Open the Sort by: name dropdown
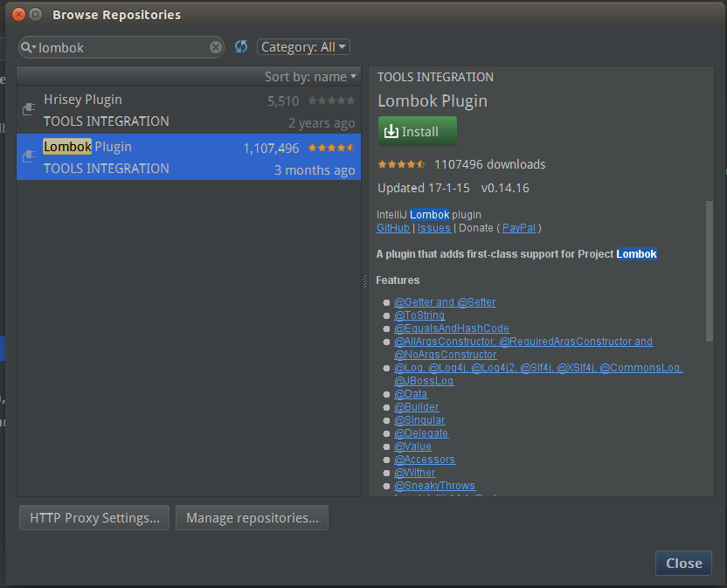This screenshot has height=588, width=727. (310, 77)
